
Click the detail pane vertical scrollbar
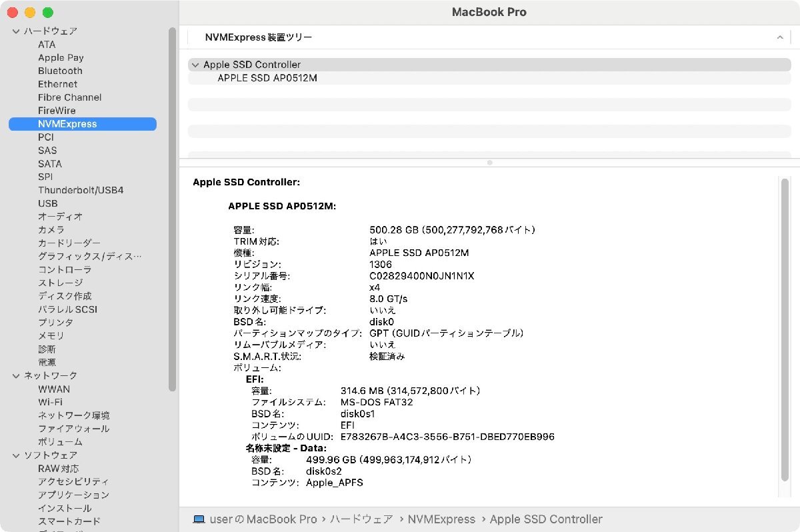[x=784, y=329]
